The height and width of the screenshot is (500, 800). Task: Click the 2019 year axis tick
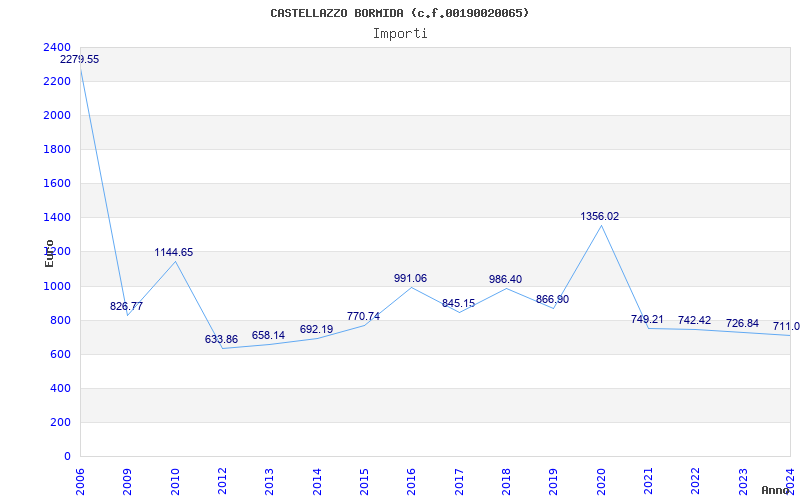(554, 481)
